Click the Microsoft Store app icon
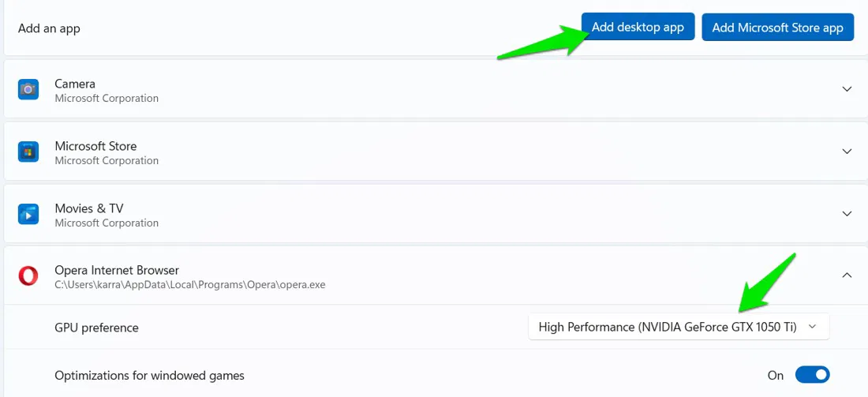Screen dimensions: 868x397 [x=28, y=152]
